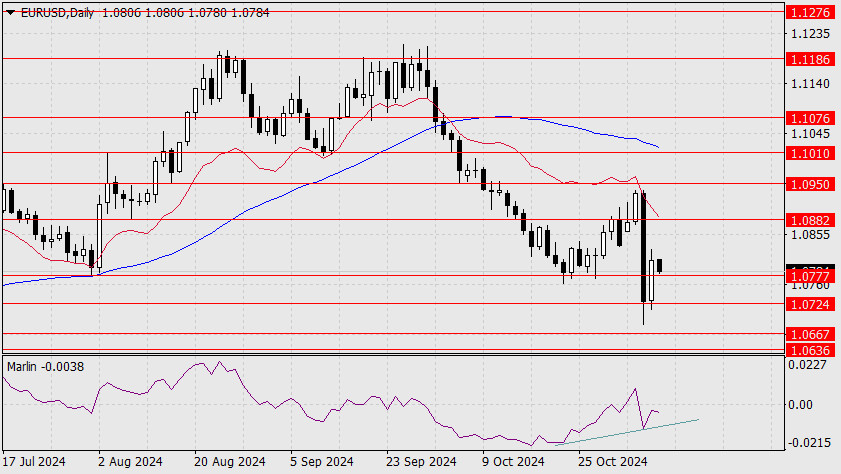Image resolution: width=841 pixels, height=474 pixels.
Task: Open the chart menu triangle beside EURUSD
Action: [x=11, y=12]
